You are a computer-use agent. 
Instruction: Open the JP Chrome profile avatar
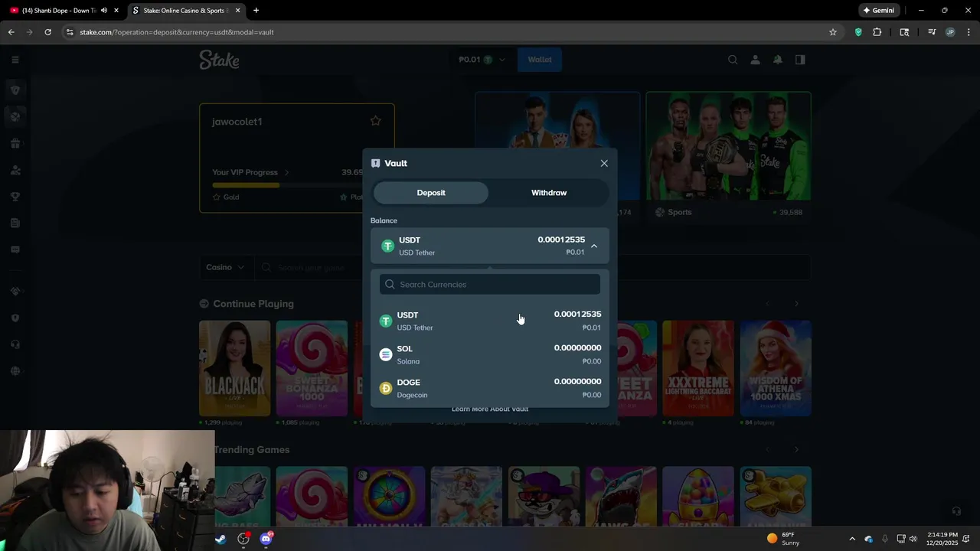click(950, 32)
